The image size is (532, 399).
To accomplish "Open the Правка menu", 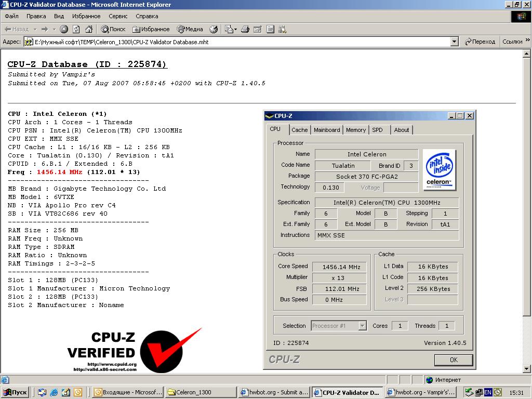I will [x=36, y=16].
